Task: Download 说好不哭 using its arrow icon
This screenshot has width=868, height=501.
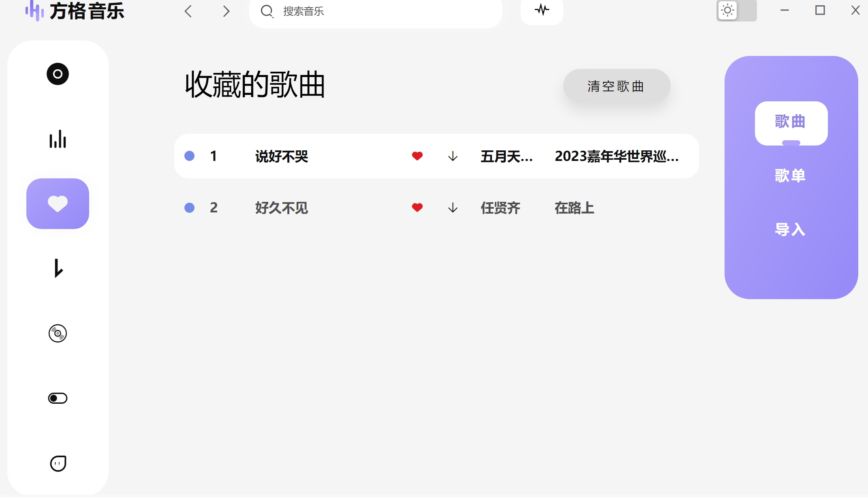Action: 453,156
